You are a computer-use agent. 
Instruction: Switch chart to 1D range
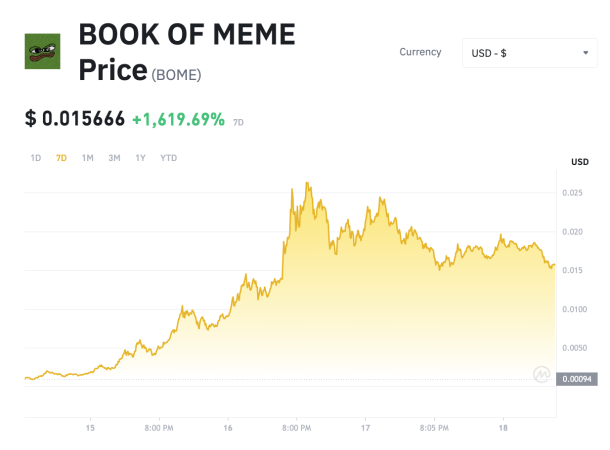[36, 158]
